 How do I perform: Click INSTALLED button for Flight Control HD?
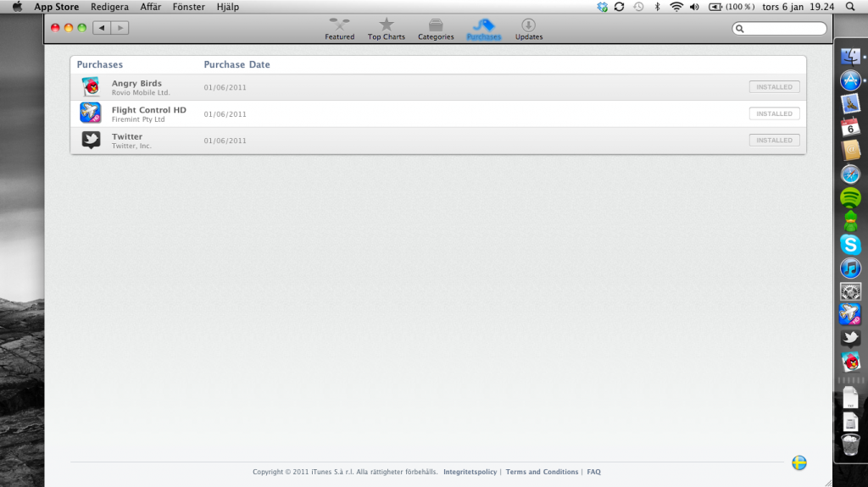[x=774, y=113]
